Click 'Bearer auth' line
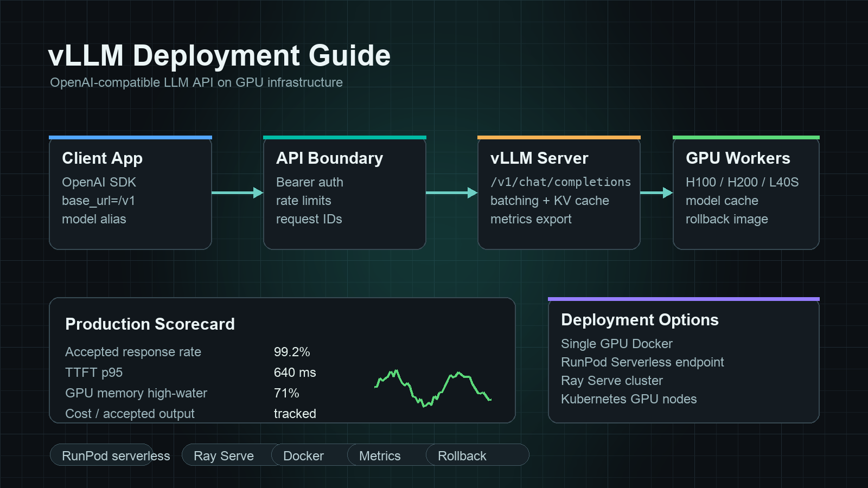 point(309,182)
